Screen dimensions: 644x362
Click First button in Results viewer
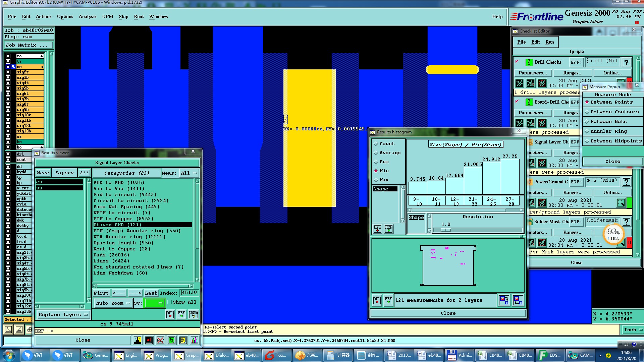(101, 293)
